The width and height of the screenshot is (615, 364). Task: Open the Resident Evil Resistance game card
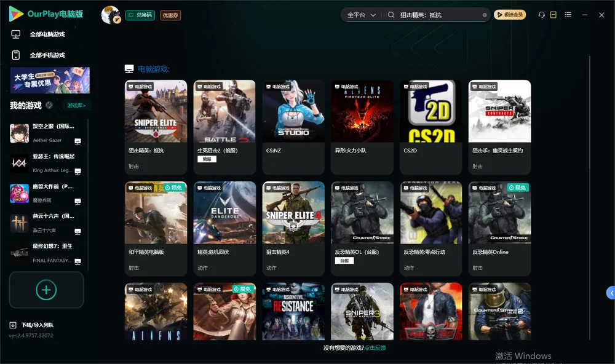(x=293, y=312)
